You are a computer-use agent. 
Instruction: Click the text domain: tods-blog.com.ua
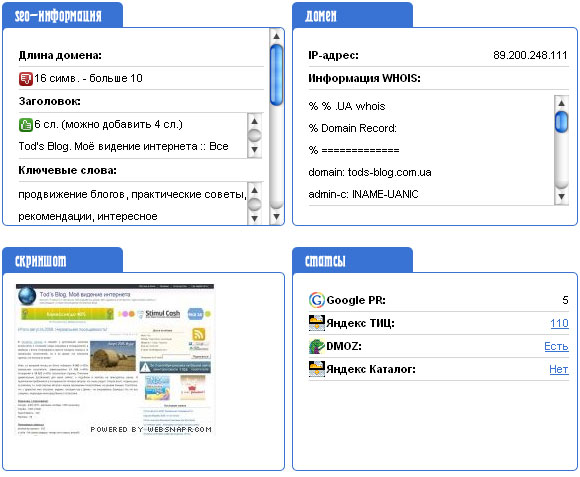coord(370,172)
